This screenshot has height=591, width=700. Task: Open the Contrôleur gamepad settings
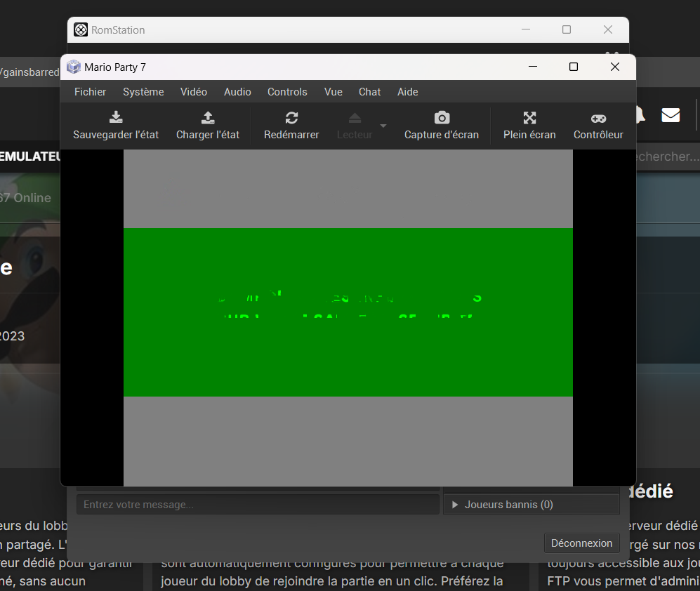coord(598,119)
